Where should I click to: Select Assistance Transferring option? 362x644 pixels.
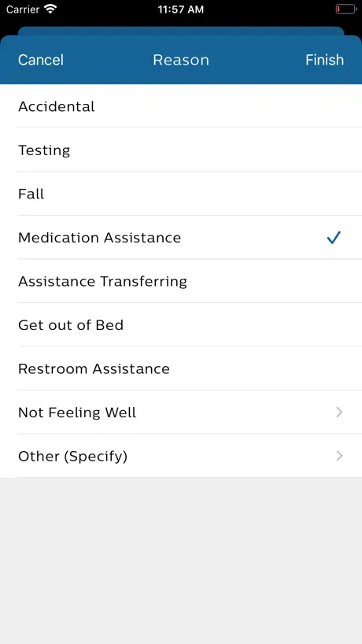pyautogui.click(x=181, y=281)
